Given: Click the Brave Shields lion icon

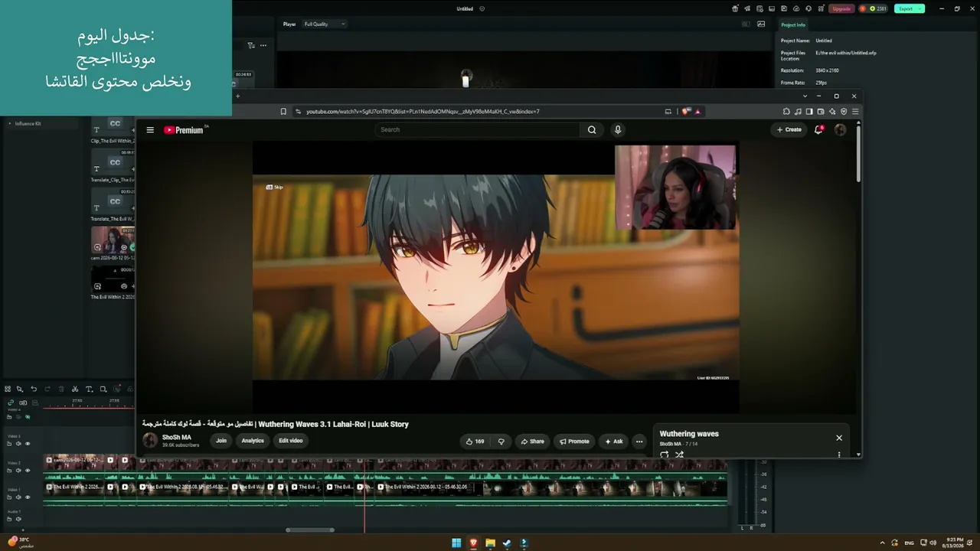Looking at the screenshot, I should click(685, 112).
